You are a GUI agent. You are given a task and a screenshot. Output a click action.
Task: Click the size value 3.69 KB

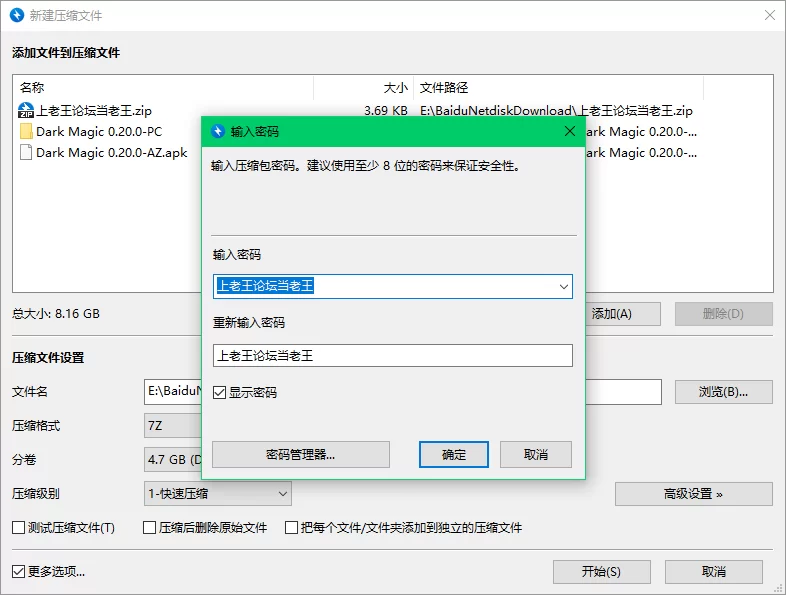tap(386, 110)
